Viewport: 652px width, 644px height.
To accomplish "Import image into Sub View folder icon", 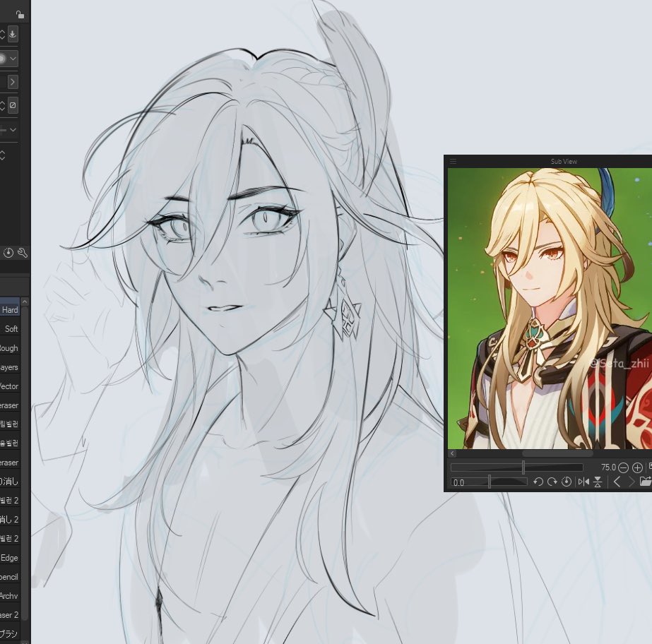I will pyautogui.click(x=646, y=482).
